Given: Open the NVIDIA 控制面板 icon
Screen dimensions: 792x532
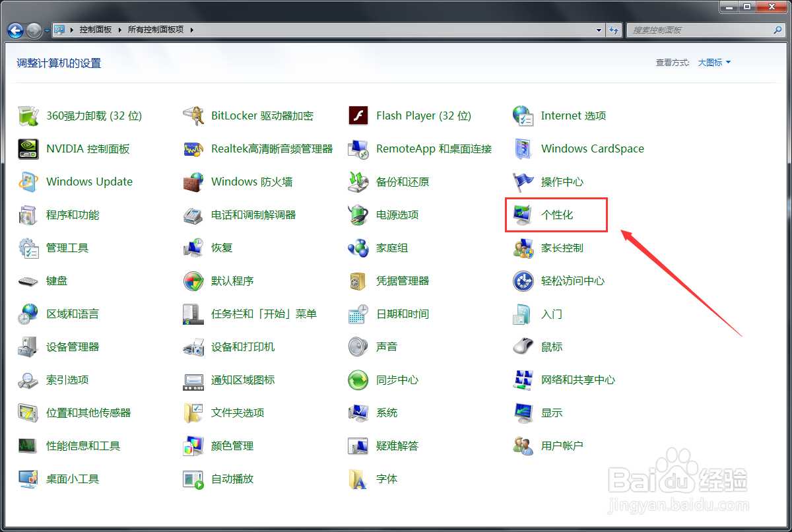Looking at the screenshot, I should point(28,149).
